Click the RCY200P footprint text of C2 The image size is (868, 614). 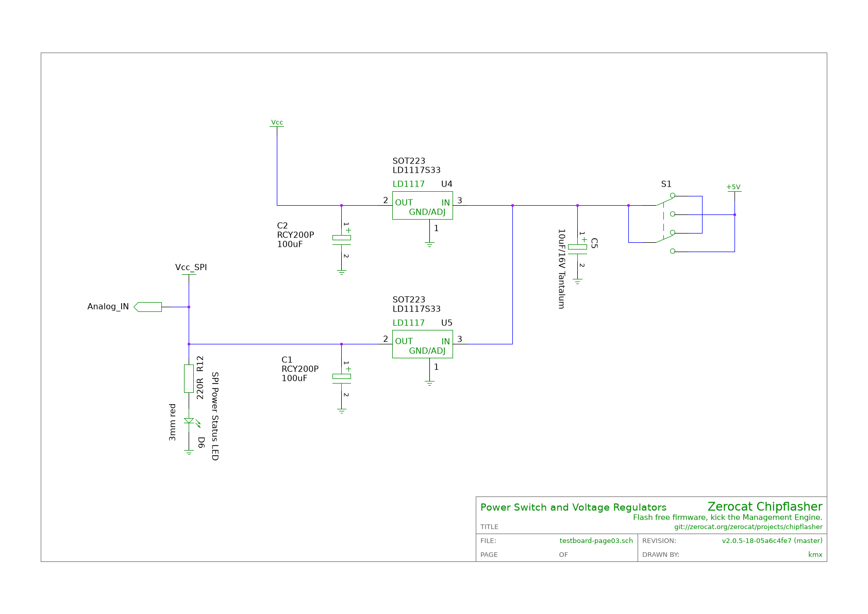(295, 235)
